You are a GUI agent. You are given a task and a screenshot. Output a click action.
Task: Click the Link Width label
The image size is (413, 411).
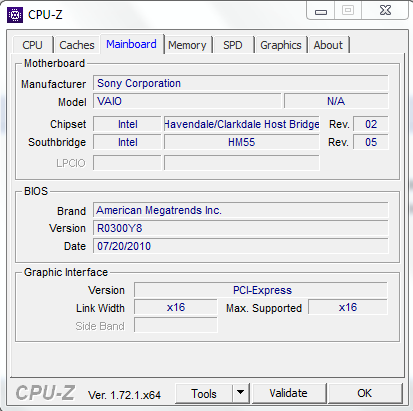[100, 308]
